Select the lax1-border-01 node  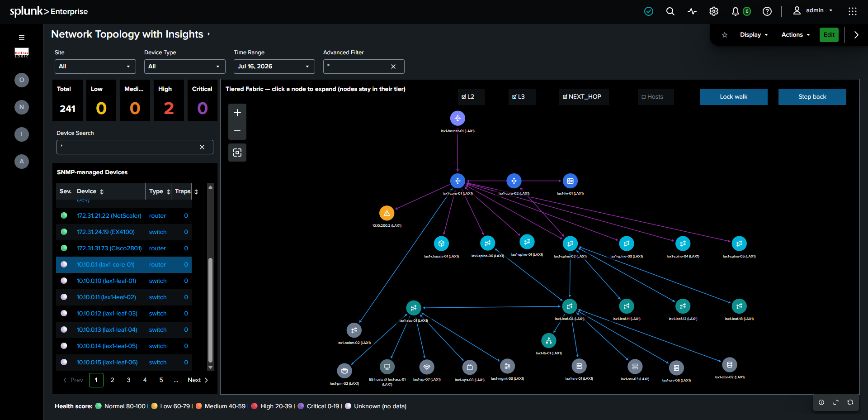pos(458,118)
